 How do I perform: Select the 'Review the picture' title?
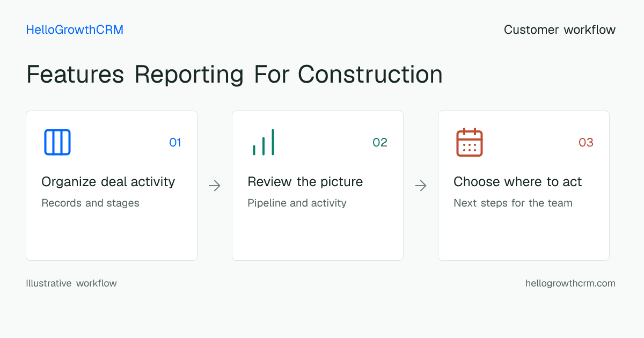click(x=305, y=182)
